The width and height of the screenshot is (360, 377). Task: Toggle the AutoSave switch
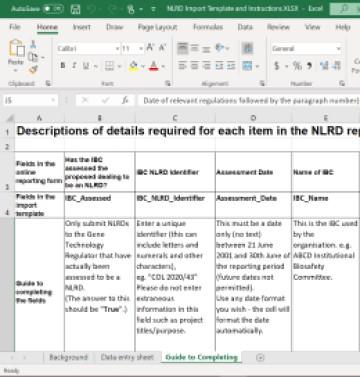[x=53, y=9]
